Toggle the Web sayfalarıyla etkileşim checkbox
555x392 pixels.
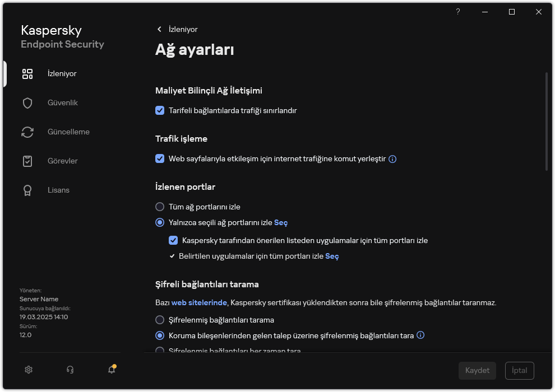click(x=160, y=159)
